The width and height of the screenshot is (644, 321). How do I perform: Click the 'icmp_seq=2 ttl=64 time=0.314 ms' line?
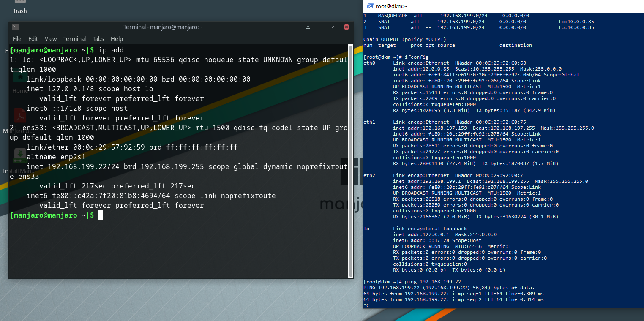(x=453, y=299)
